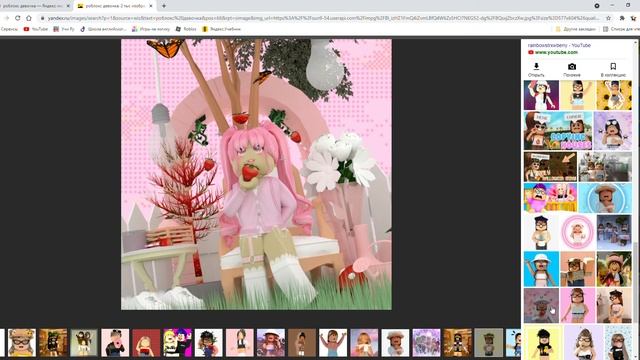
Task: Open the Яндекс.Учебник bookmark
Action: point(222,29)
